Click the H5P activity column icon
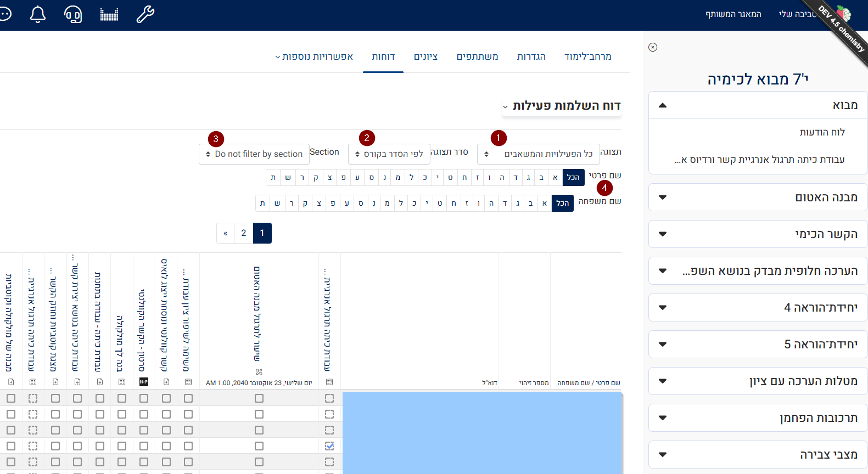The height and width of the screenshot is (474, 868). [x=144, y=382]
